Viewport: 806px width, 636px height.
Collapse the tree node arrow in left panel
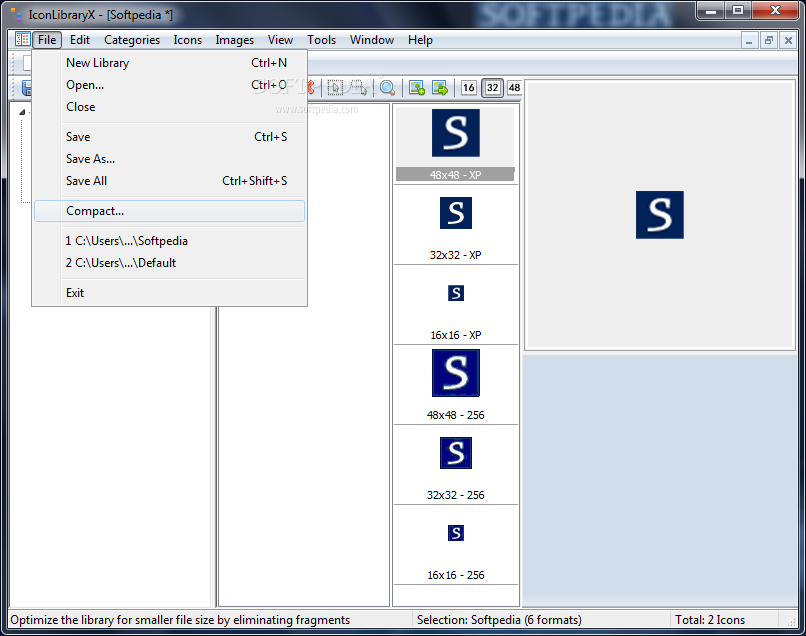coord(22,112)
